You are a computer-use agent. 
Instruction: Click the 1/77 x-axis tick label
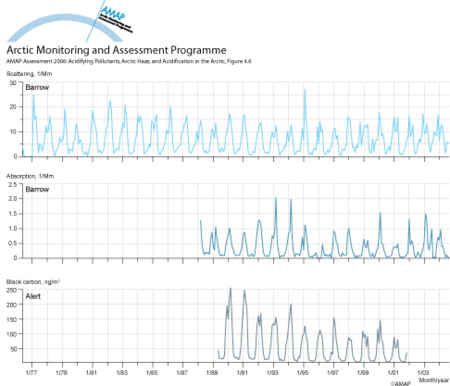tap(31, 372)
